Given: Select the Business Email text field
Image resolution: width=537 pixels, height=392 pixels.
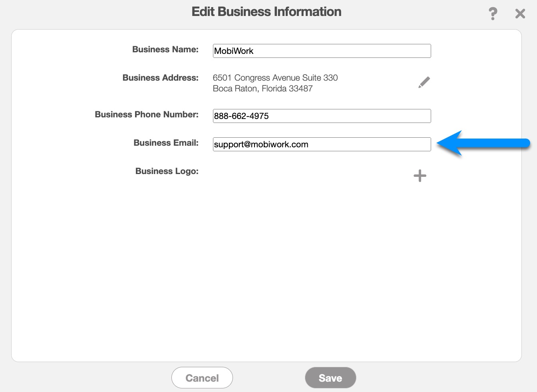Looking at the screenshot, I should click(x=322, y=145).
